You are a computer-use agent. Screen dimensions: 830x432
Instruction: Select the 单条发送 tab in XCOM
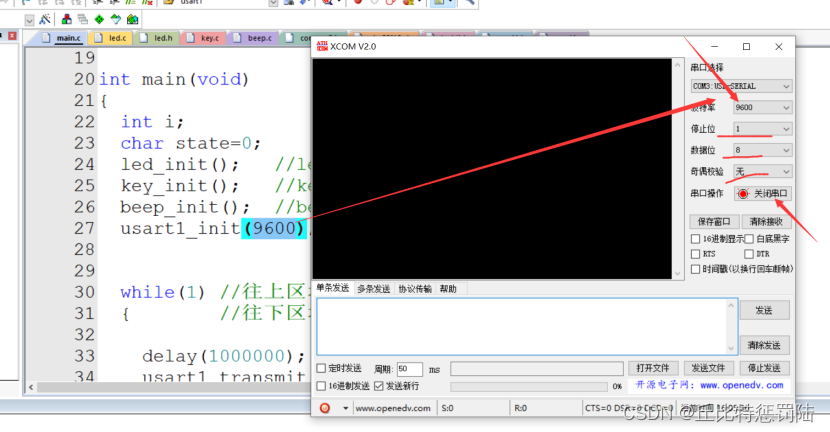coord(332,288)
